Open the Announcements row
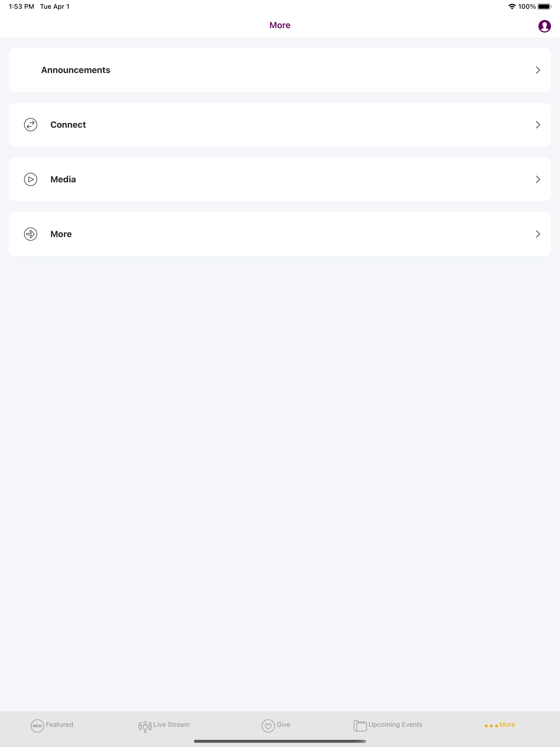This screenshot has width=560, height=747. [x=280, y=70]
